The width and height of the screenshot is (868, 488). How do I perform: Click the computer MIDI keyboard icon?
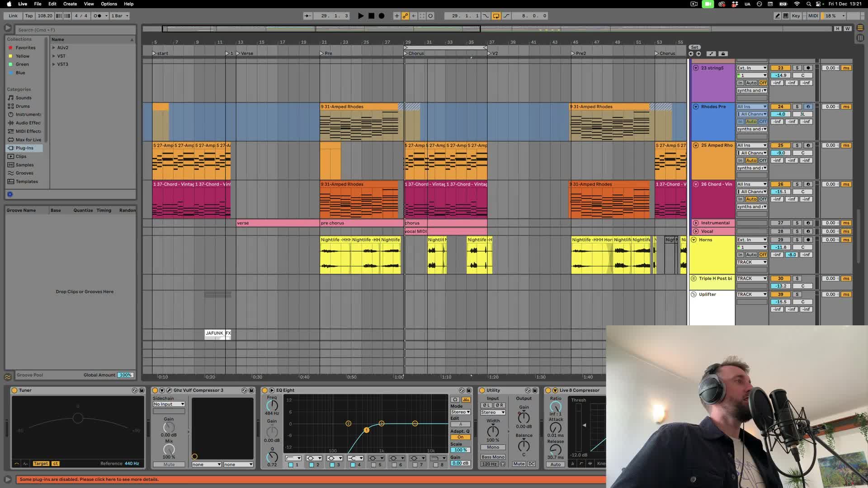[x=786, y=16]
